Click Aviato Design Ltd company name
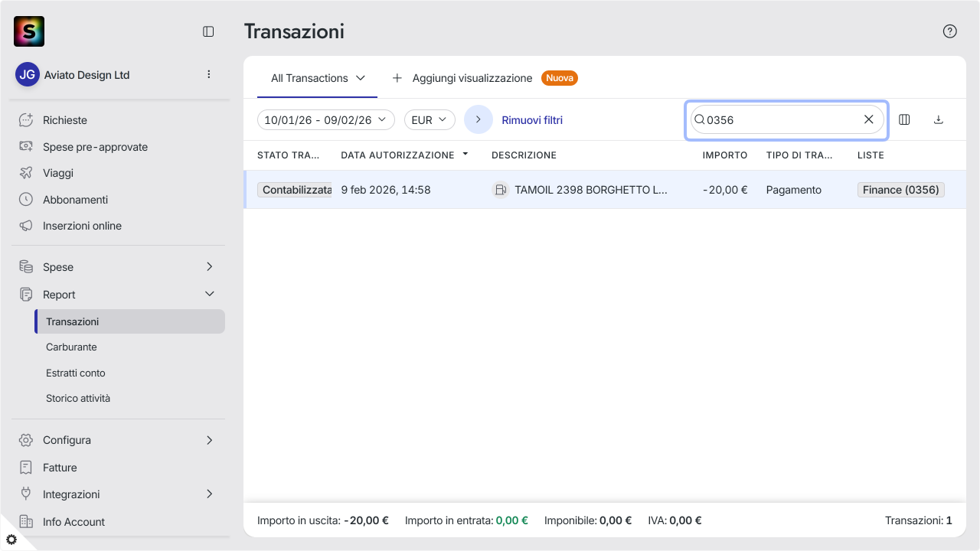This screenshot has width=980, height=551. (87, 75)
